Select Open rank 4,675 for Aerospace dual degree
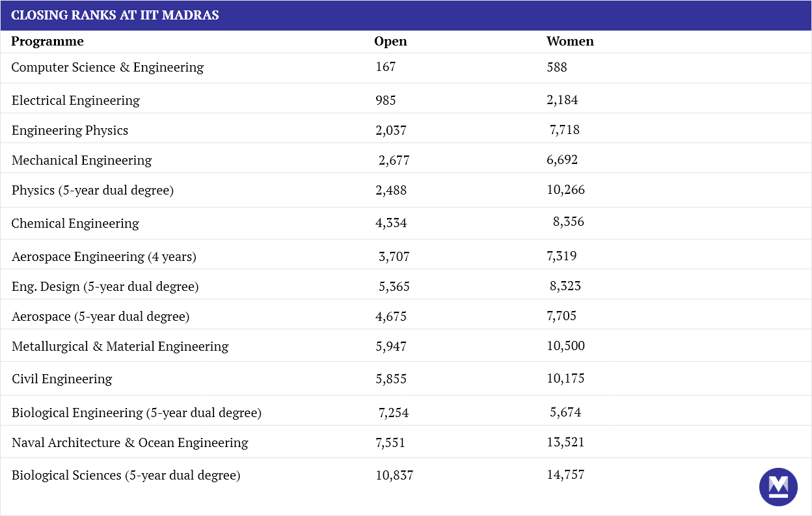The image size is (812, 516). click(x=391, y=317)
